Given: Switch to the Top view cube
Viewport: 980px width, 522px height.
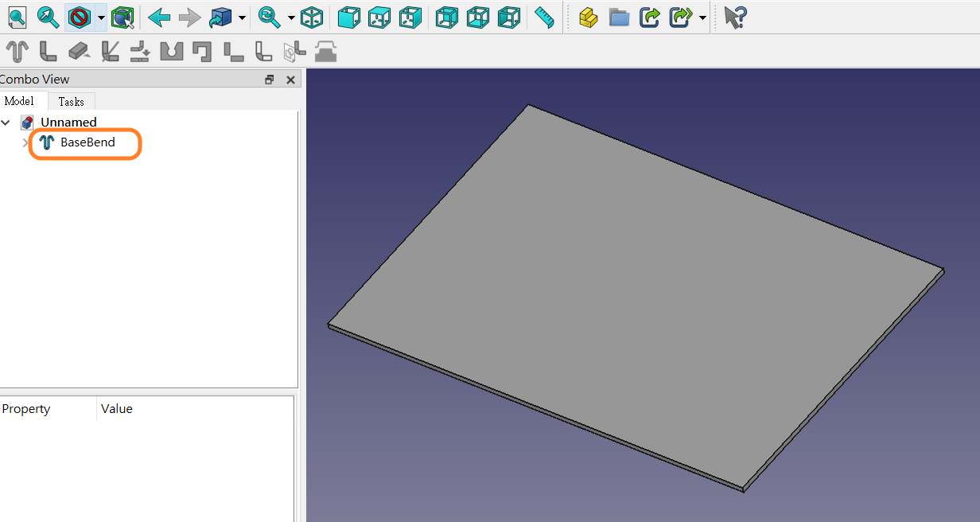Looking at the screenshot, I should (x=379, y=17).
